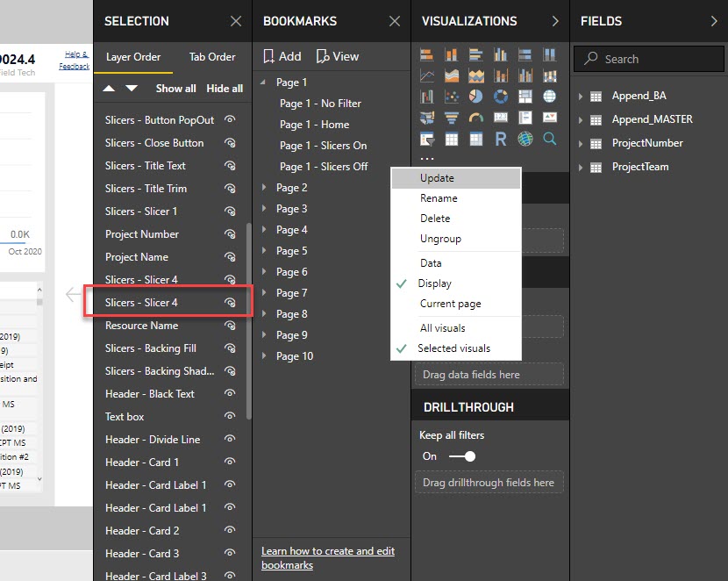The width and height of the screenshot is (728, 581).
Task: Insert a Waterfall chart visual
Action: coord(426,97)
